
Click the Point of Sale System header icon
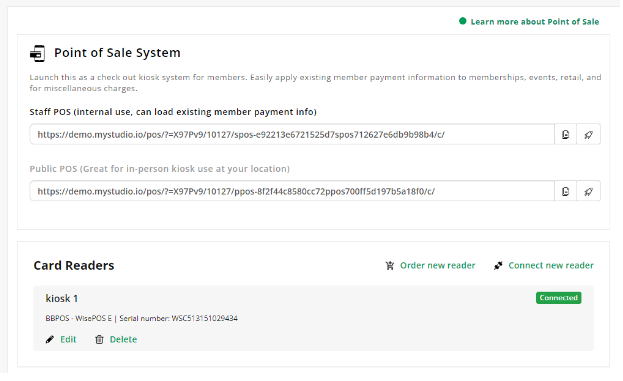click(37, 53)
